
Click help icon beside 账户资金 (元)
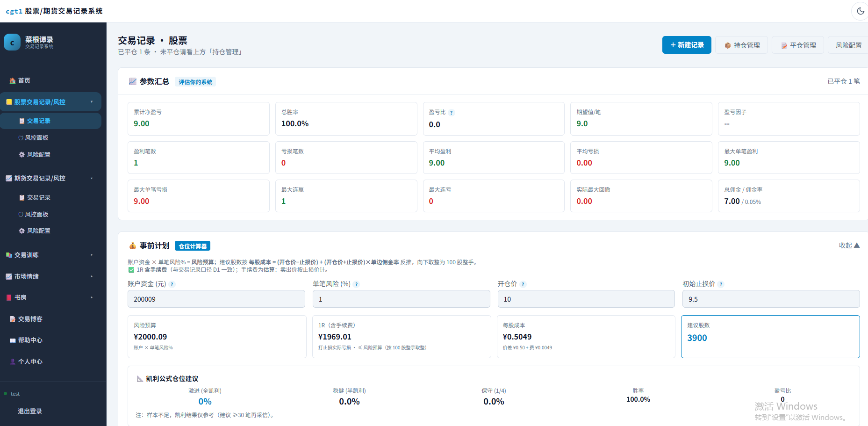tap(172, 284)
